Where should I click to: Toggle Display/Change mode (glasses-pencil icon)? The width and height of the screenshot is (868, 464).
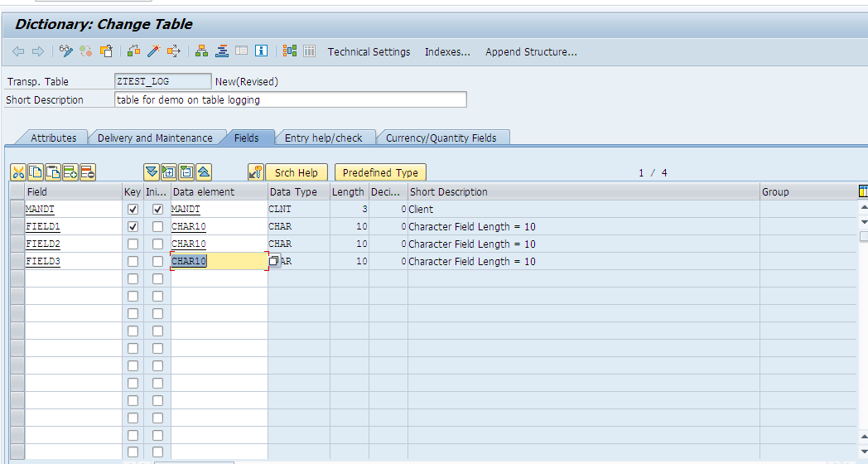(66, 51)
